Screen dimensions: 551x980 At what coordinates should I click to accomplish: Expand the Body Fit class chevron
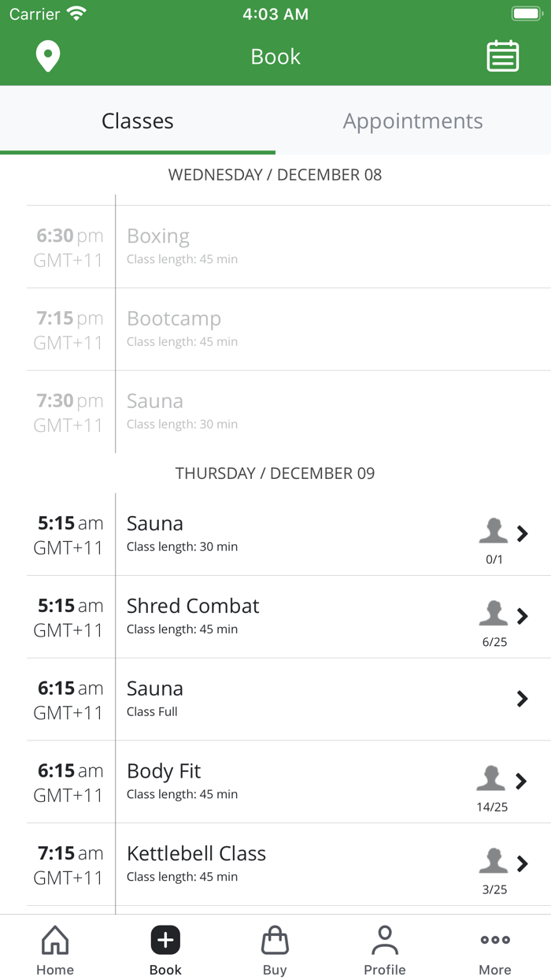click(x=521, y=781)
